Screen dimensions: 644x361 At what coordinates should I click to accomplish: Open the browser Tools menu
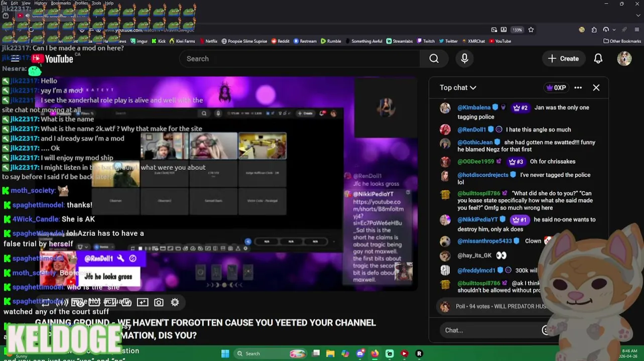pos(96,3)
